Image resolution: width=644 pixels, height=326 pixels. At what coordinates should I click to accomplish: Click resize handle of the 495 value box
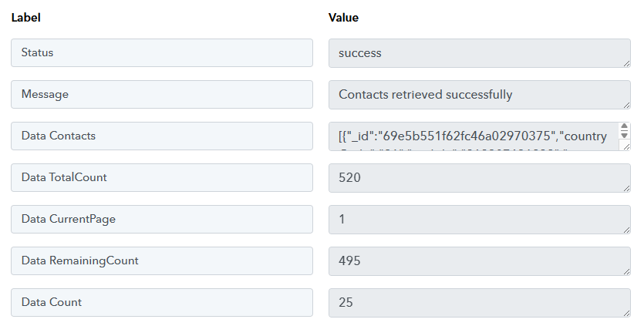pos(626,271)
